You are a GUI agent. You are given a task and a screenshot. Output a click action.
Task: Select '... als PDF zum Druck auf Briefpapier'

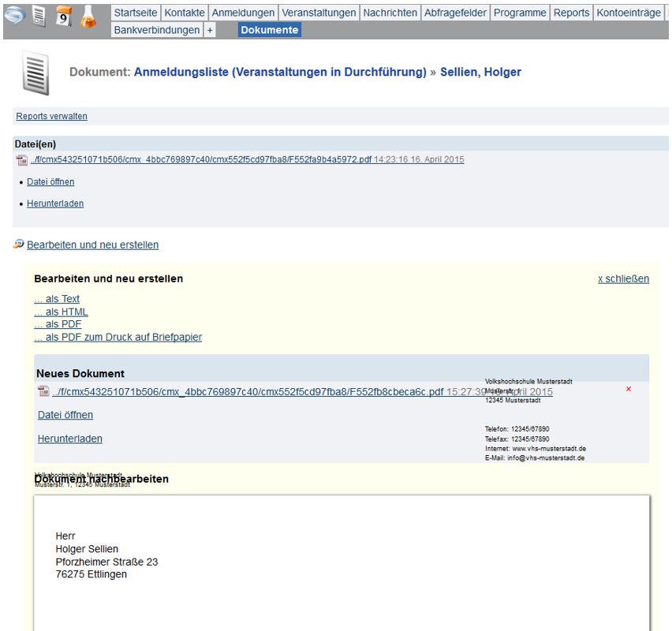(x=118, y=338)
